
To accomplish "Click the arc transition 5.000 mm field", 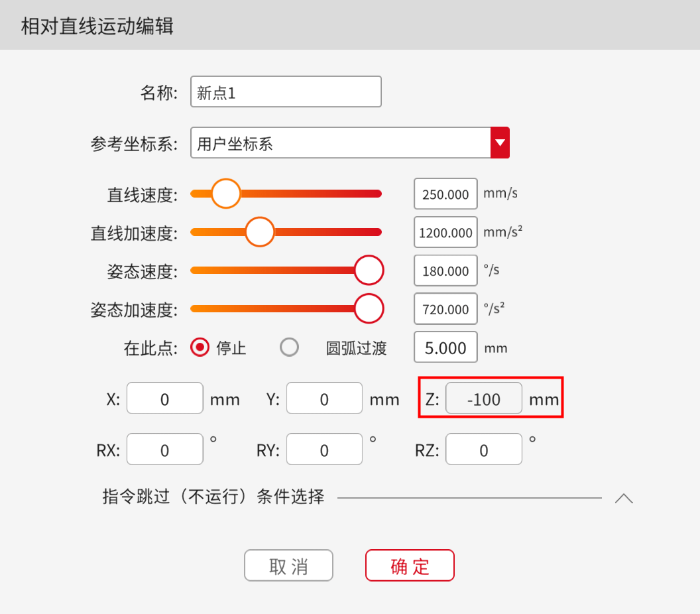I will click(x=445, y=347).
